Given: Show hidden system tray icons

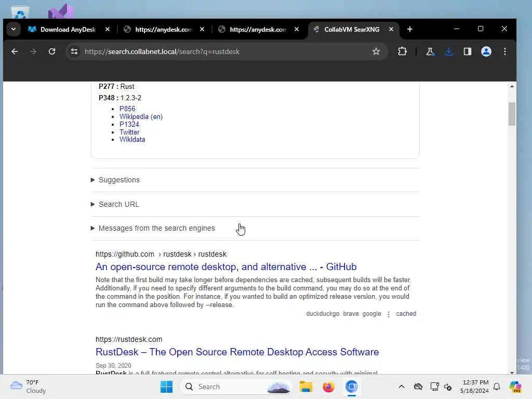Looking at the screenshot, I should point(402,387).
